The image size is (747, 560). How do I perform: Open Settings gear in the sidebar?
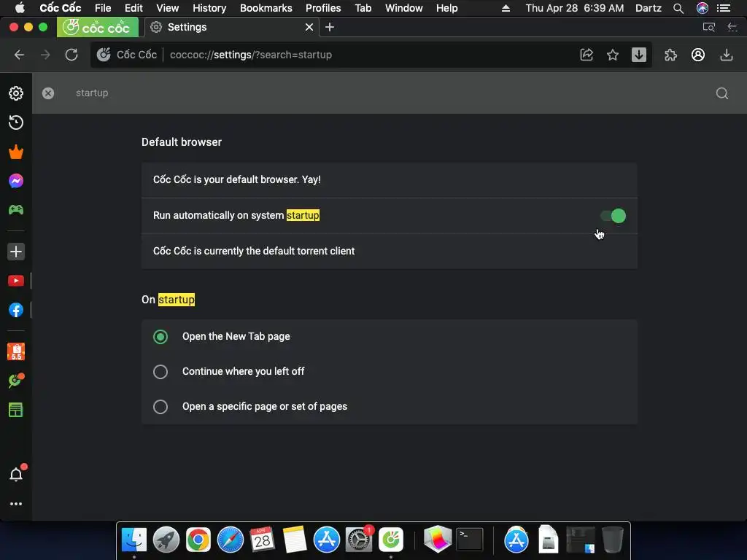16,93
